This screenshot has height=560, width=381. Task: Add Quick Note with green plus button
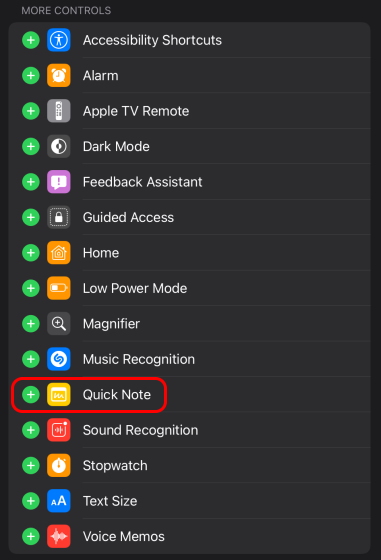pos(31,395)
